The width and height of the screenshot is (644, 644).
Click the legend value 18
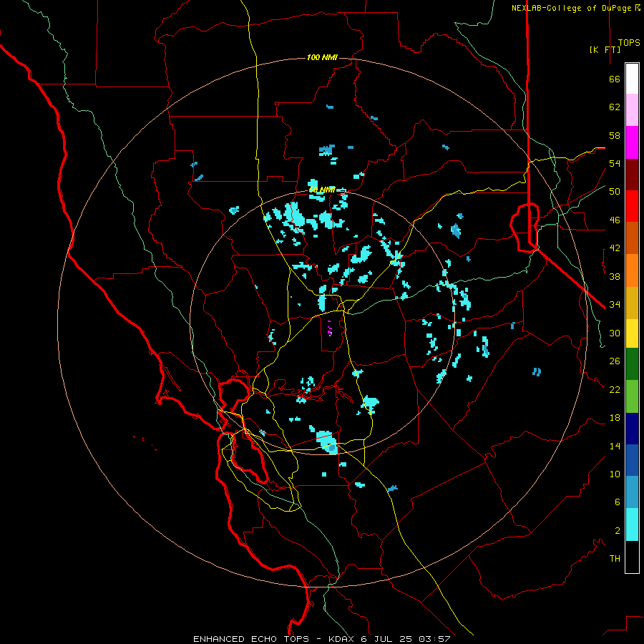615,418
